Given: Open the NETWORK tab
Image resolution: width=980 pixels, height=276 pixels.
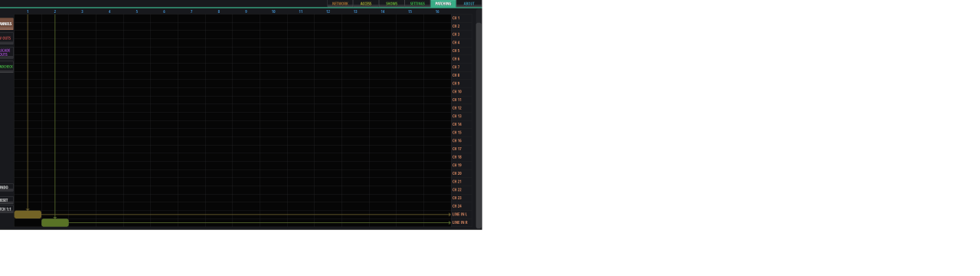Looking at the screenshot, I should click(340, 3).
